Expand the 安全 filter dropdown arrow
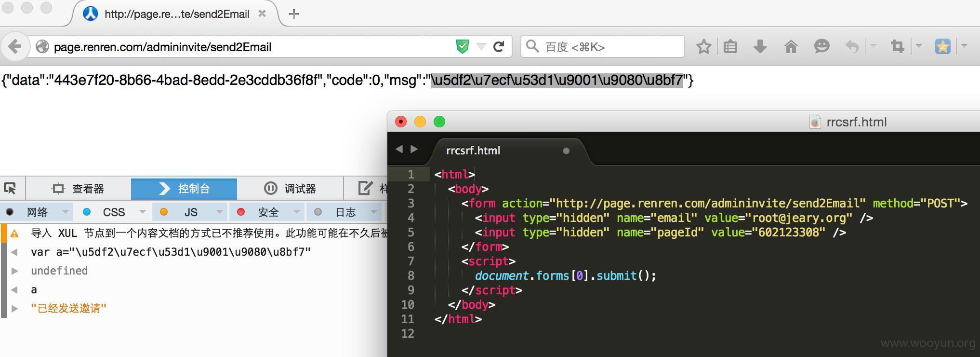Viewport: 980px width, 357px height. (297, 212)
